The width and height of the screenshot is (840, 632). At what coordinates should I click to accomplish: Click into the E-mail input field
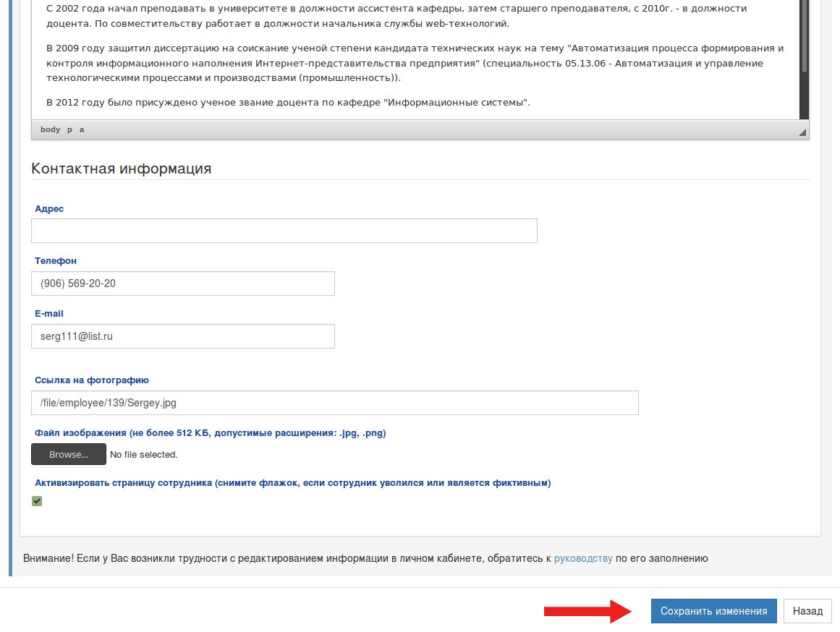(x=182, y=336)
